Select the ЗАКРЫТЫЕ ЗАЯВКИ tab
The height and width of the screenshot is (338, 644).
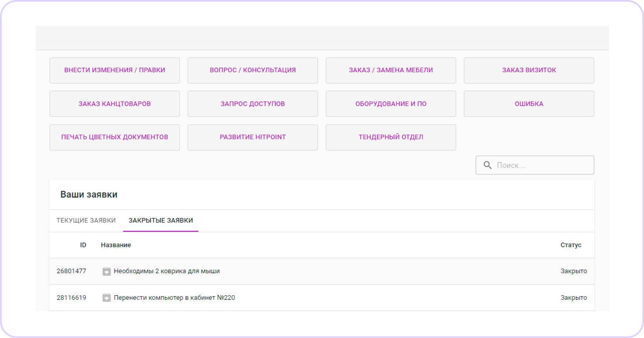pos(161,220)
